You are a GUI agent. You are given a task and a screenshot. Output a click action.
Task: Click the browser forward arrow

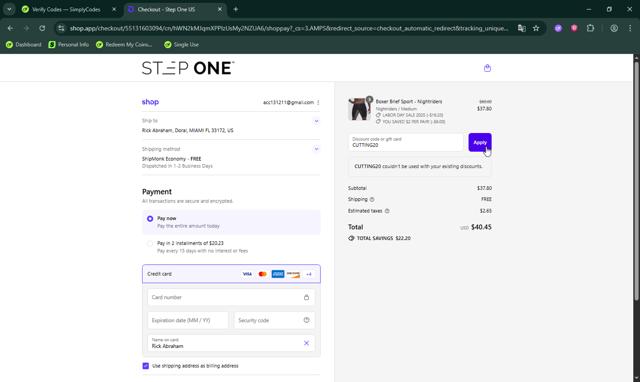(x=26, y=28)
